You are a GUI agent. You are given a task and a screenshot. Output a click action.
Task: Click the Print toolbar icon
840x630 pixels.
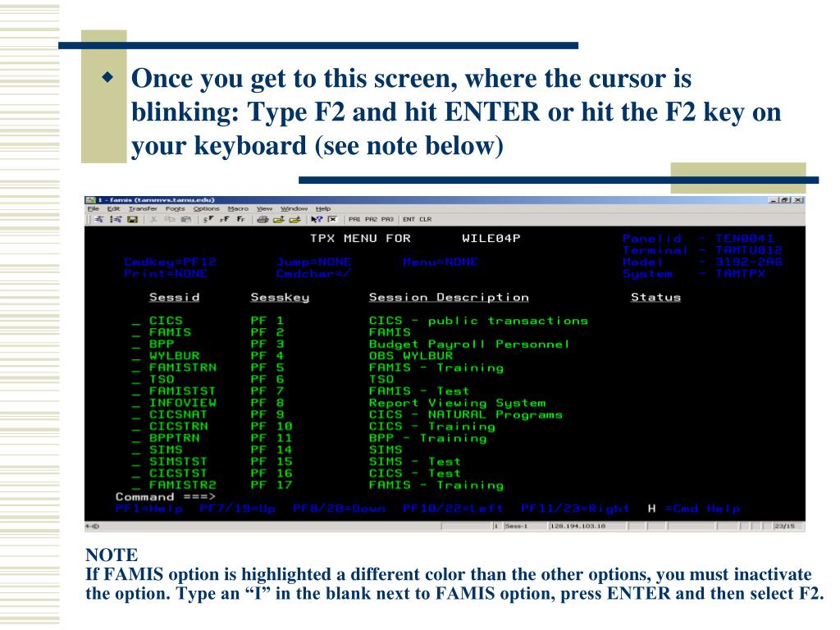[262, 219]
